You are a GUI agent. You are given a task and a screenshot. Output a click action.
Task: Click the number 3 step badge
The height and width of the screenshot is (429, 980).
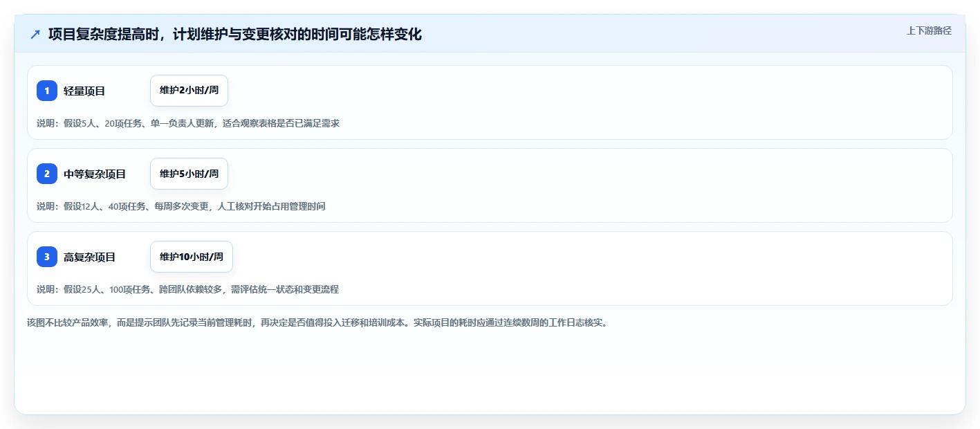(x=47, y=257)
